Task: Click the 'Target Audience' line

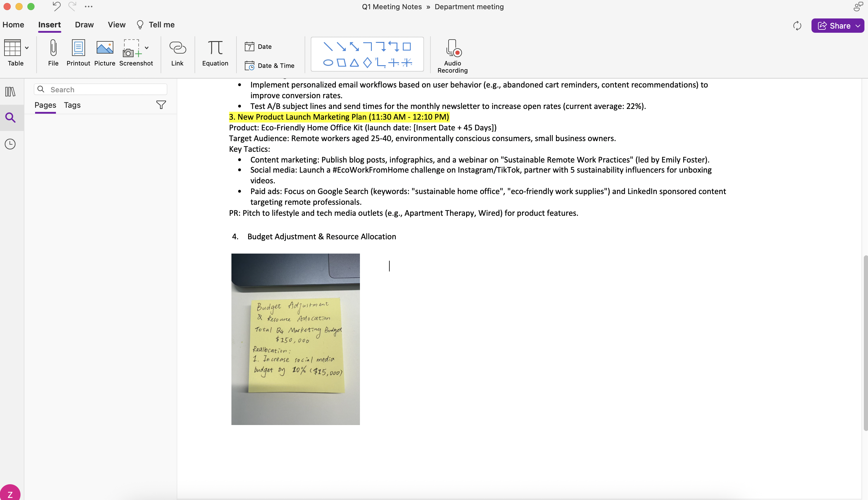Action: (x=422, y=138)
